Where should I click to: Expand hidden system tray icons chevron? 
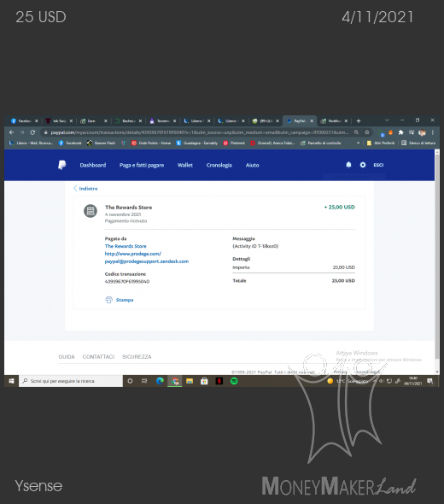(x=375, y=381)
